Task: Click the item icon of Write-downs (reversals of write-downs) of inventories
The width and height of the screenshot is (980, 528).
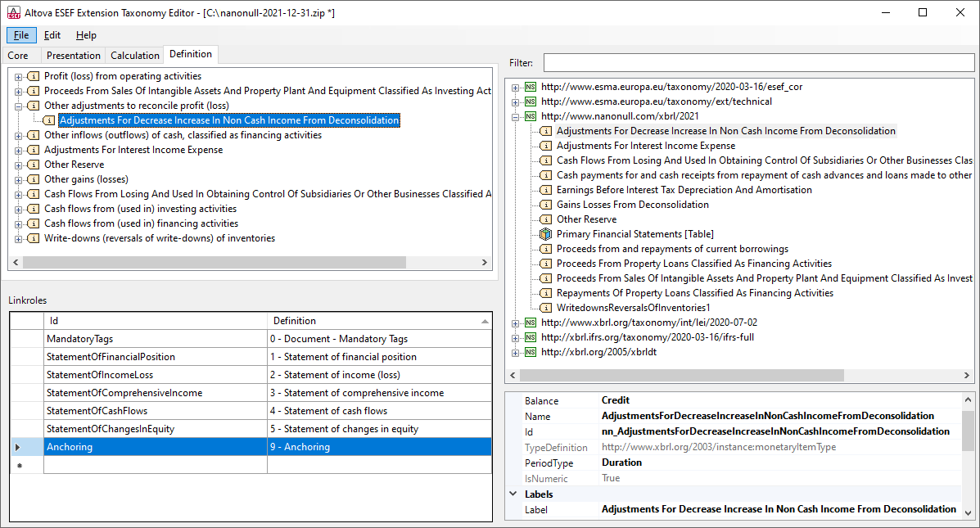Action: [x=34, y=239]
